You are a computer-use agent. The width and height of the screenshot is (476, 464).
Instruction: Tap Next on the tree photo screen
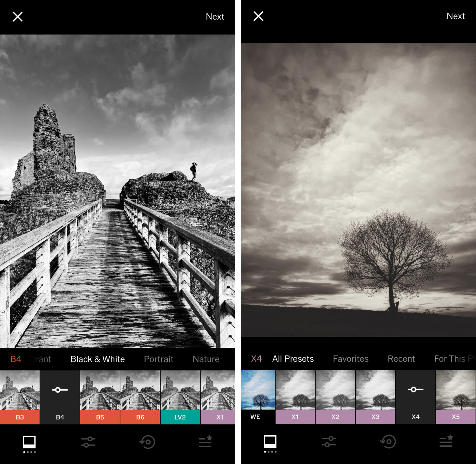pyautogui.click(x=456, y=16)
